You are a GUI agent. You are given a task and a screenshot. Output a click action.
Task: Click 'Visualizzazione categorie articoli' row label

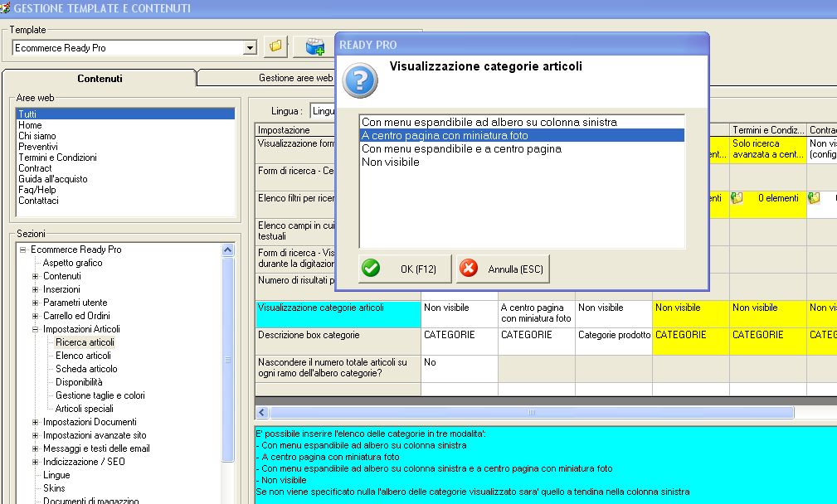338,313
